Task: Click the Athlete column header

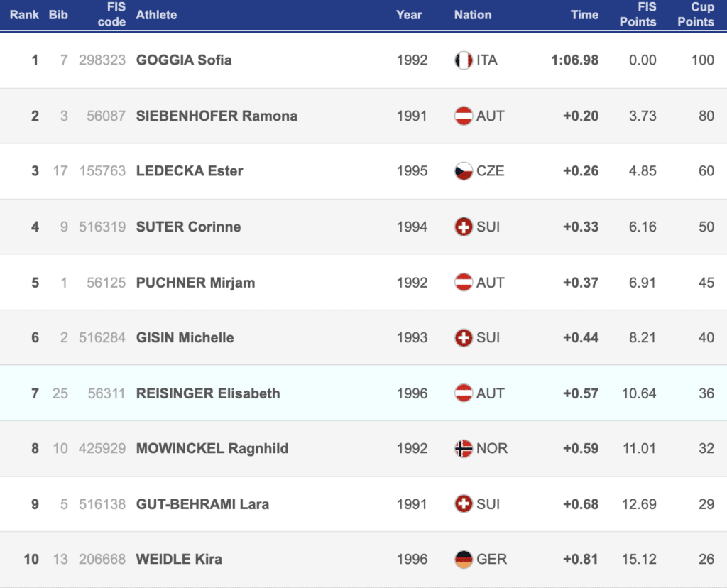Action: pos(156,14)
